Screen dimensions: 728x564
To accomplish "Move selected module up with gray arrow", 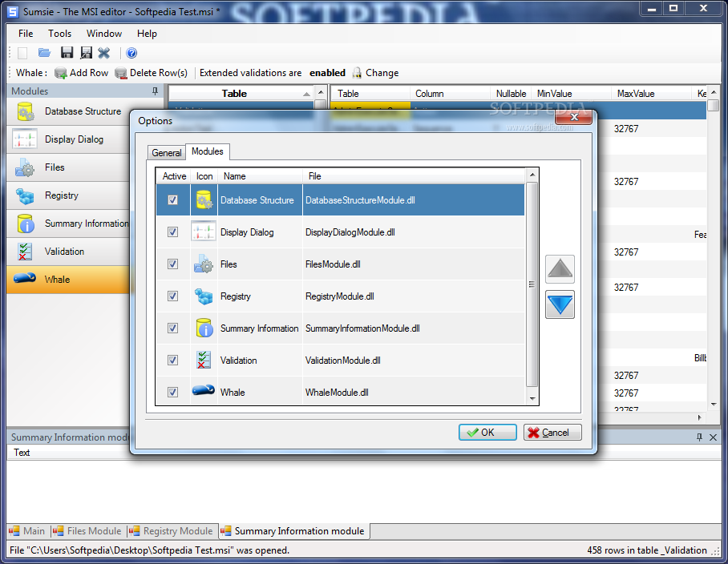I will 560,269.
